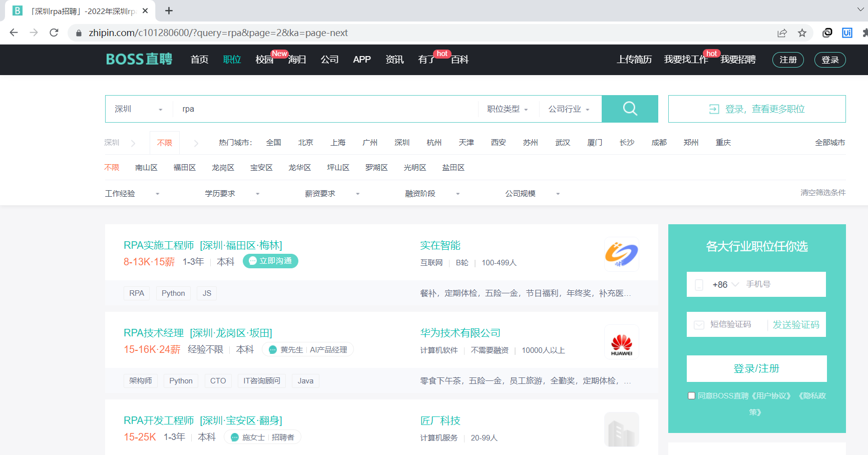
Task: Click the 登录 button in header
Action: [x=830, y=60]
